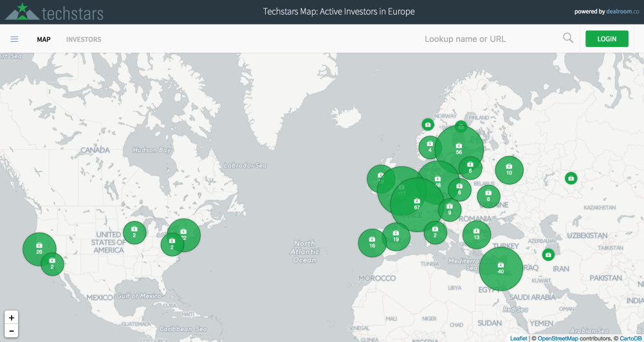
Task: Select the 26 investors cluster in California
Action: [39, 249]
